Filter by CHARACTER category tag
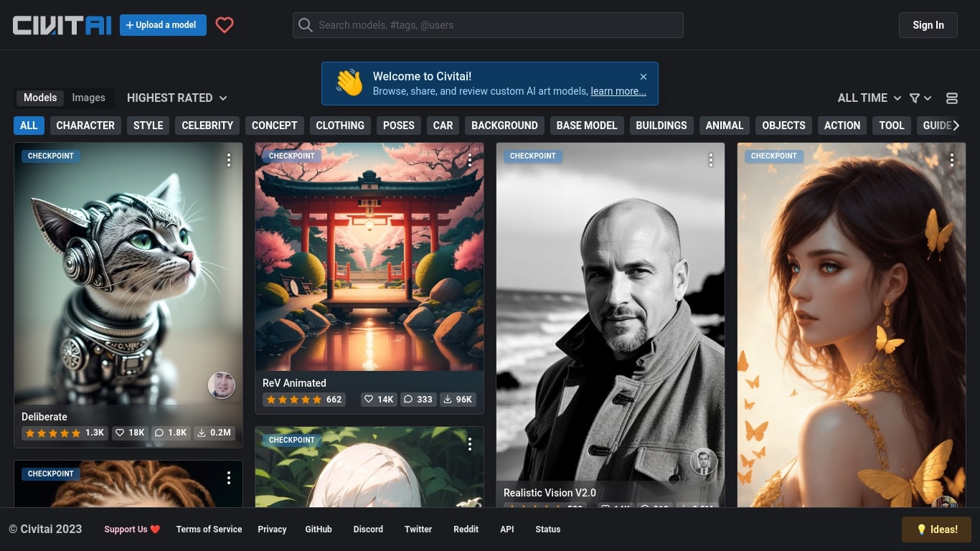 click(85, 126)
